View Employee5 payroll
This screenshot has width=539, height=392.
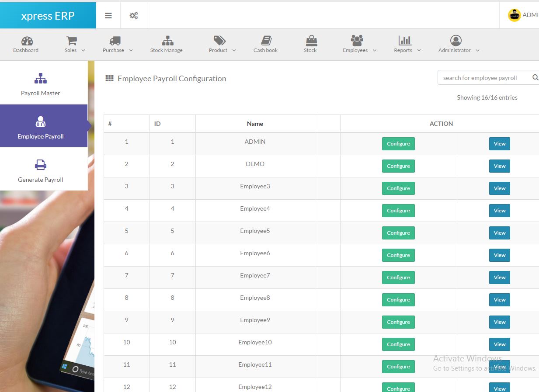500,233
